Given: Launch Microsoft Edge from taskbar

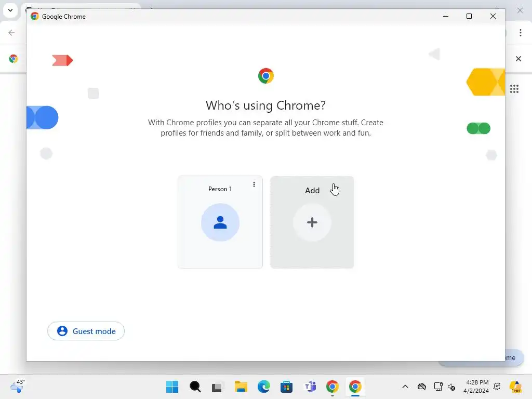Looking at the screenshot, I should click(263, 387).
